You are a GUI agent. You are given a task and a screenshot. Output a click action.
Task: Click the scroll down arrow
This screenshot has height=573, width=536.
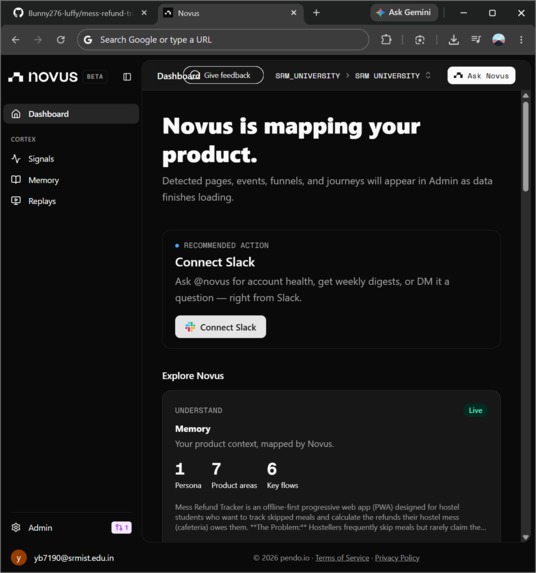525,537
